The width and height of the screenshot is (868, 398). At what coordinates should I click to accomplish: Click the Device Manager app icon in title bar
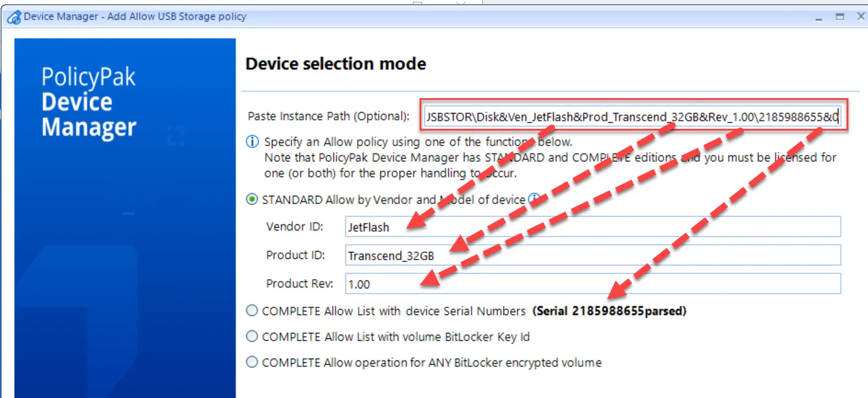(13, 17)
